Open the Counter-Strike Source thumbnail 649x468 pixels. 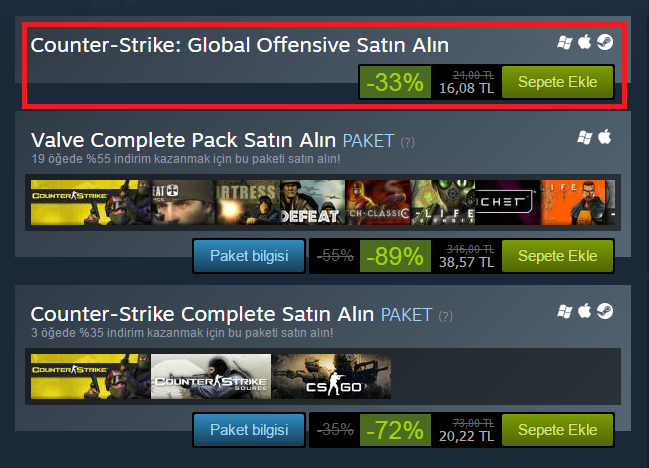coord(211,377)
